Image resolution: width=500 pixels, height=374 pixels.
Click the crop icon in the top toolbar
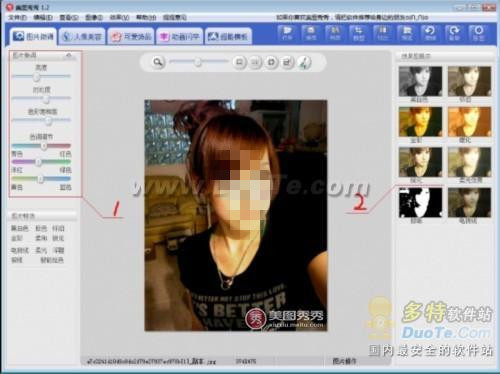click(358, 34)
